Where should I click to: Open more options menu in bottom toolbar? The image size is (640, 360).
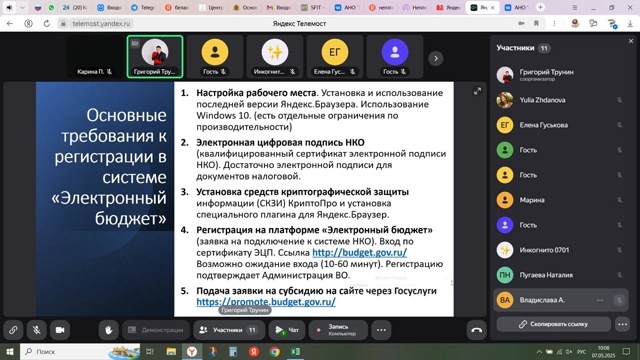pos(381,330)
